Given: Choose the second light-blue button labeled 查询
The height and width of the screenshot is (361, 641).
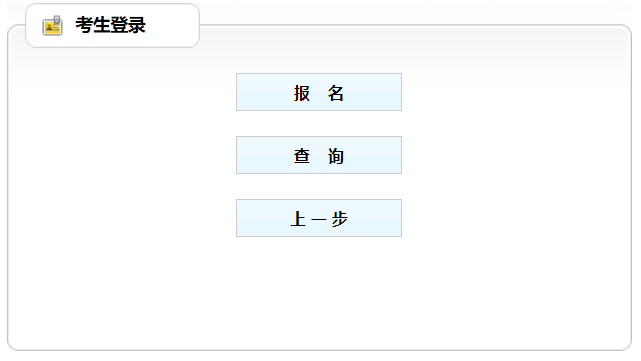Looking at the screenshot, I should tap(319, 155).
